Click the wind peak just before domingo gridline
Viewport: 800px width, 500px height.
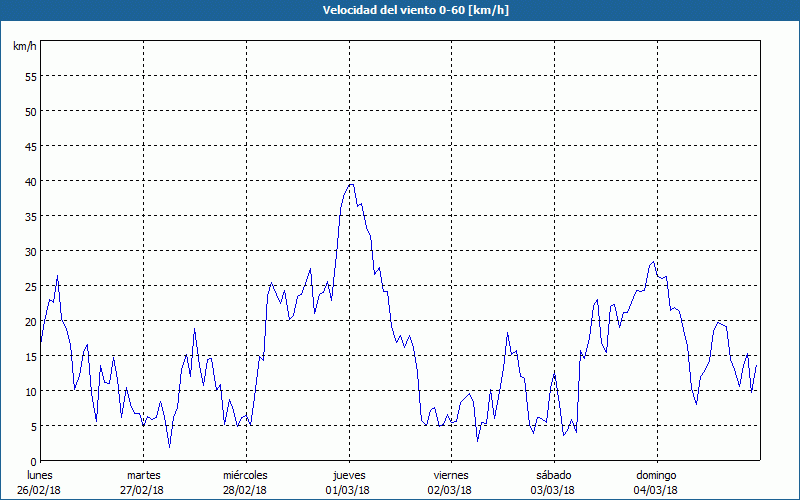(653, 263)
